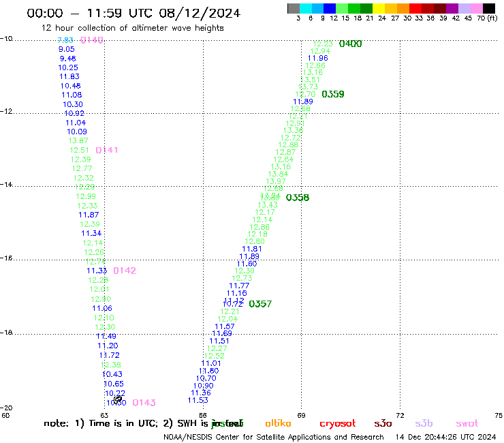This screenshot has width=504, height=443.
Task: Click the 's3b' satellite legend label
Action: click(x=424, y=424)
